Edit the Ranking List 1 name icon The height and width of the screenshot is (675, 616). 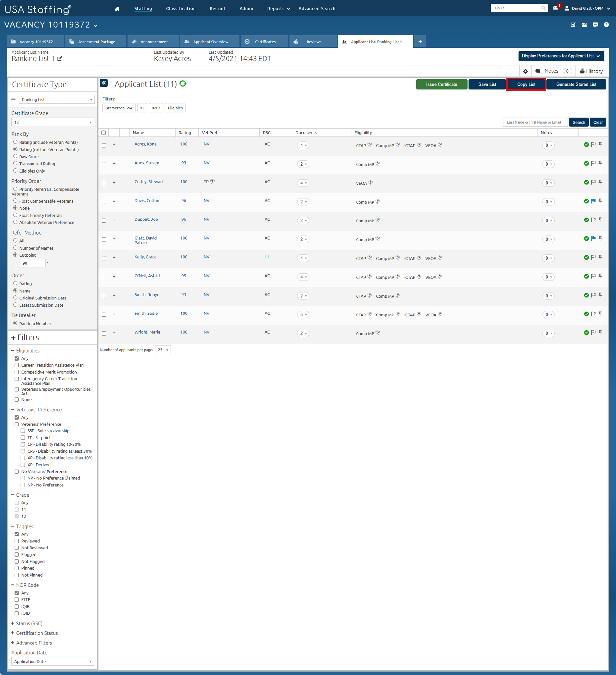pyautogui.click(x=60, y=59)
